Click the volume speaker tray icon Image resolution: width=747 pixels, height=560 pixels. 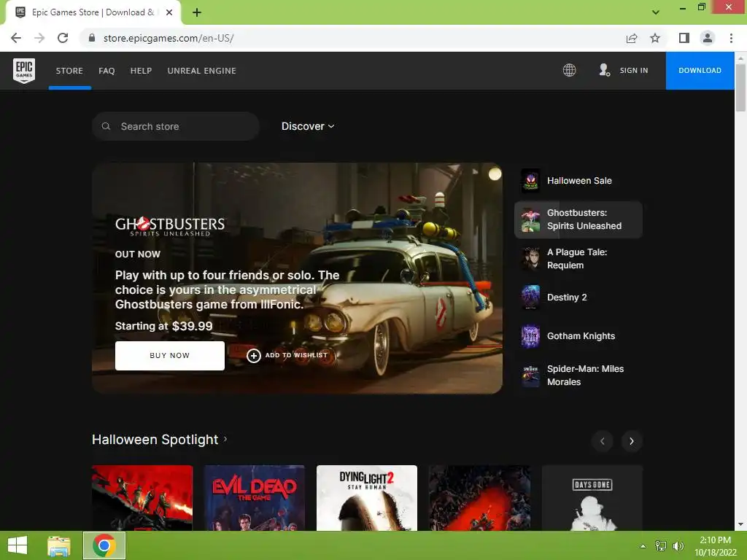click(678, 545)
